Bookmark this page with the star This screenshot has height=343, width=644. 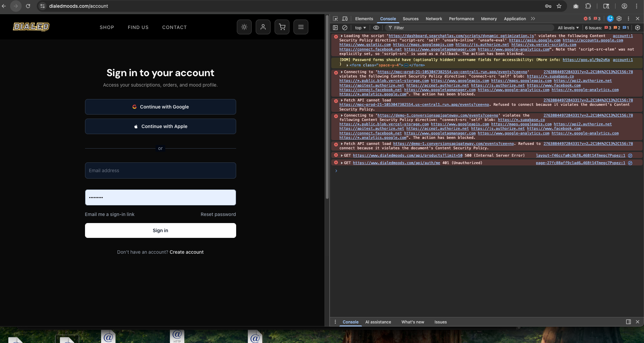point(559,6)
